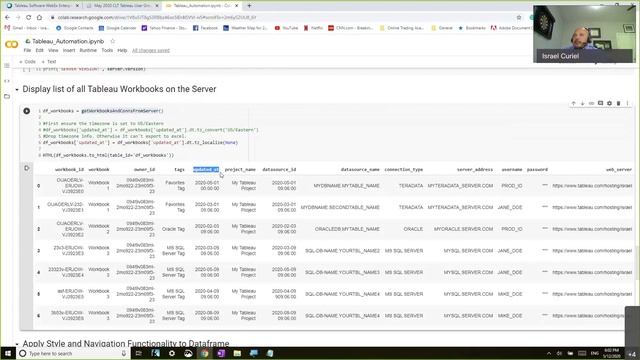640x360 pixels.
Task: Click the datasource_name column header
Action: [x=360, y=169]
